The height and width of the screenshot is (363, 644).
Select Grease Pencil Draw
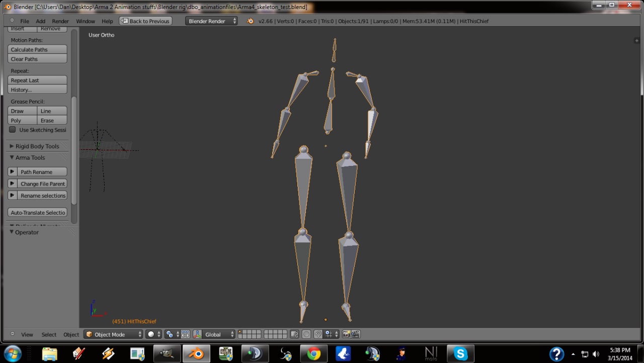(x=23, y=111)
